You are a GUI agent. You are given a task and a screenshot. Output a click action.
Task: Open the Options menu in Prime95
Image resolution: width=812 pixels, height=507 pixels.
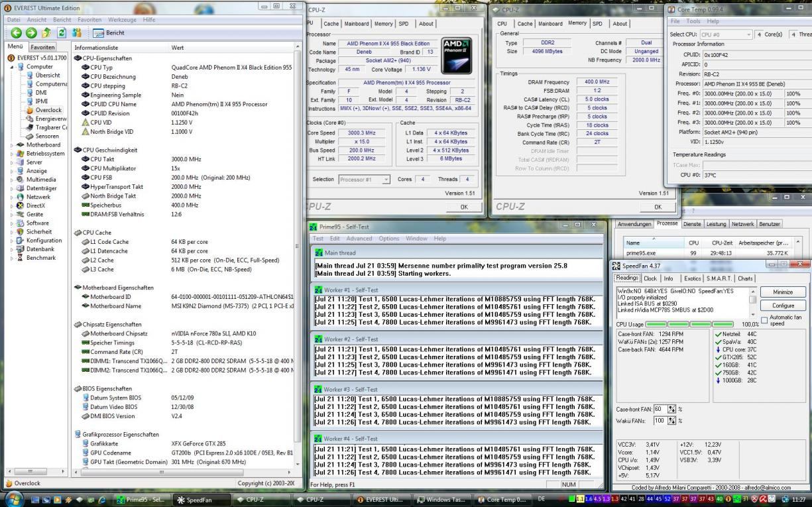[389, 239]
